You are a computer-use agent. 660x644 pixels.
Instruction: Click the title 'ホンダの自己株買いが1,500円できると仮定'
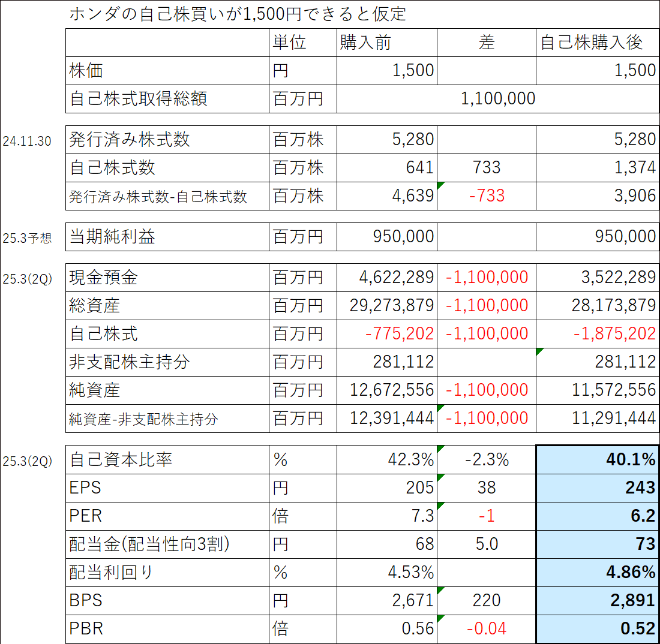coord(238,14)
